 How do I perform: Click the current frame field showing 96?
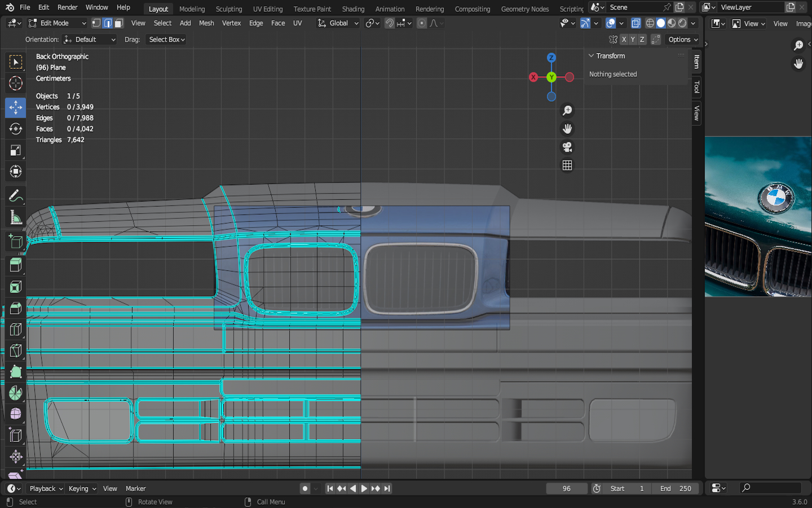point(566,489)
